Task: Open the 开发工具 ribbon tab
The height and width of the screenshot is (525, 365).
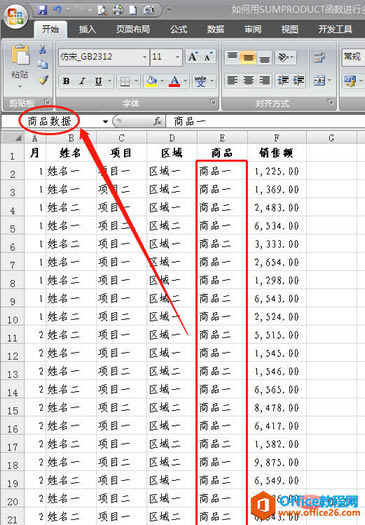Action: 335,29
